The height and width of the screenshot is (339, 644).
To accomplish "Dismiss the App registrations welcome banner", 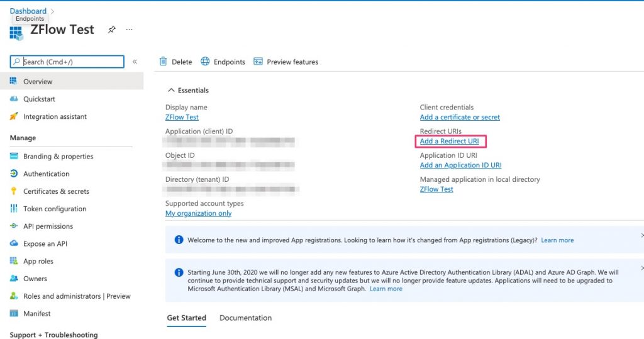I will click(x=641, y=235).
